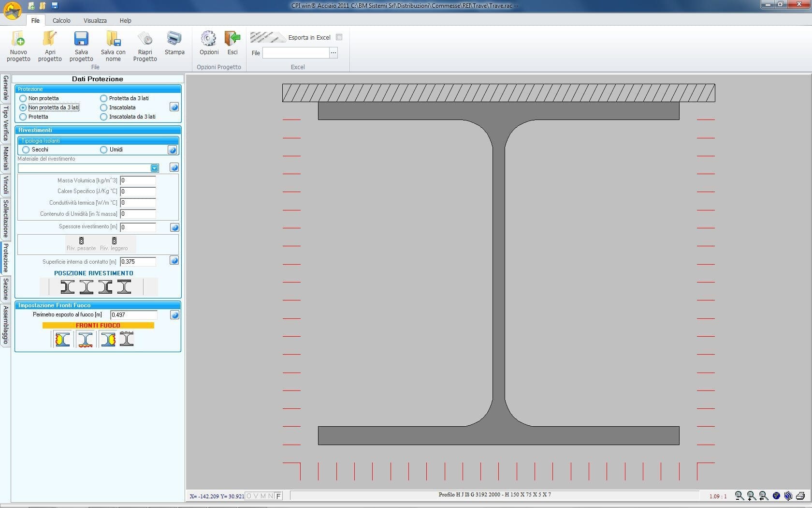Switch to the Sezione vertical tab
This screenshot has height=508, width=812.
click(6, 289)
